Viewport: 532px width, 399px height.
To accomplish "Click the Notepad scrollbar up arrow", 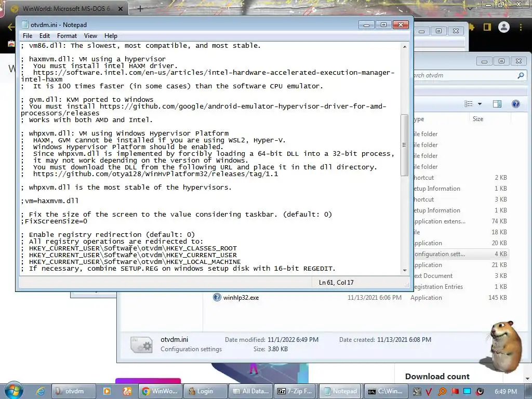I will point(404,46).
